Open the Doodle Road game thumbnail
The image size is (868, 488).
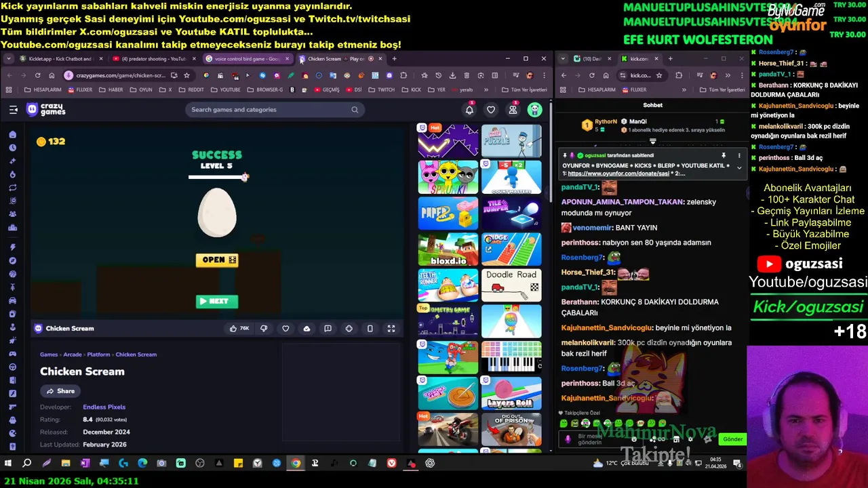(511, 285)
